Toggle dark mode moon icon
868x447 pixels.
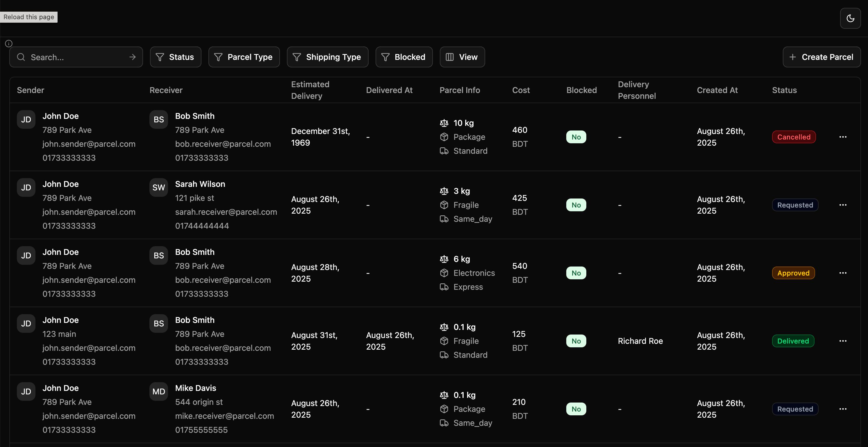(x=850, y=18)
